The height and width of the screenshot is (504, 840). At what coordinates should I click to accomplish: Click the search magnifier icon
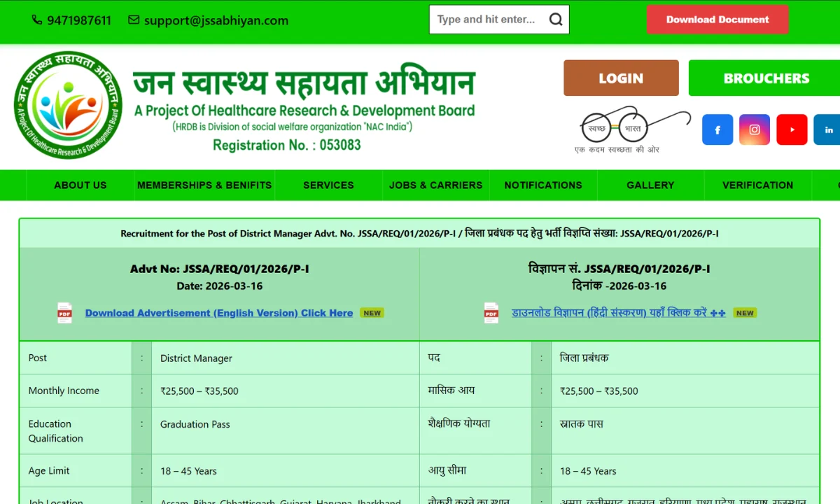[556, 20]
